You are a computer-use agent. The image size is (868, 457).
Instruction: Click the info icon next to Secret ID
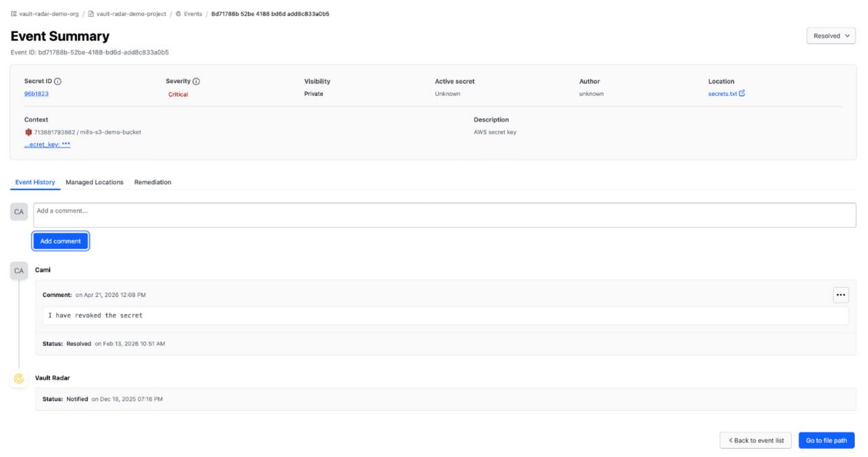coord(58,82)
